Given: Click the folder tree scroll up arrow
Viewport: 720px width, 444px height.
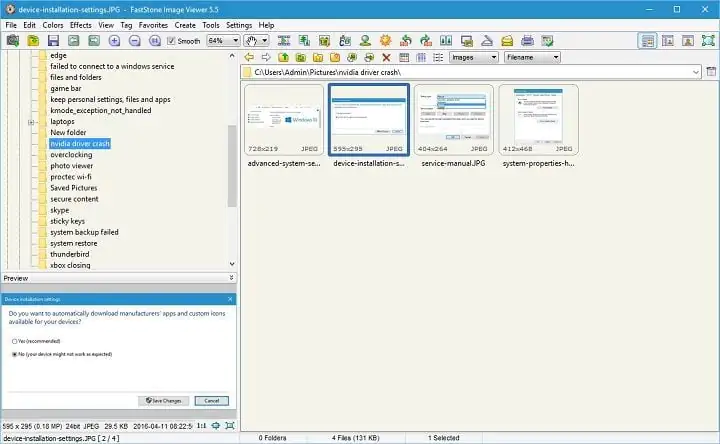Looking at the screenshot, I should 232,56.
